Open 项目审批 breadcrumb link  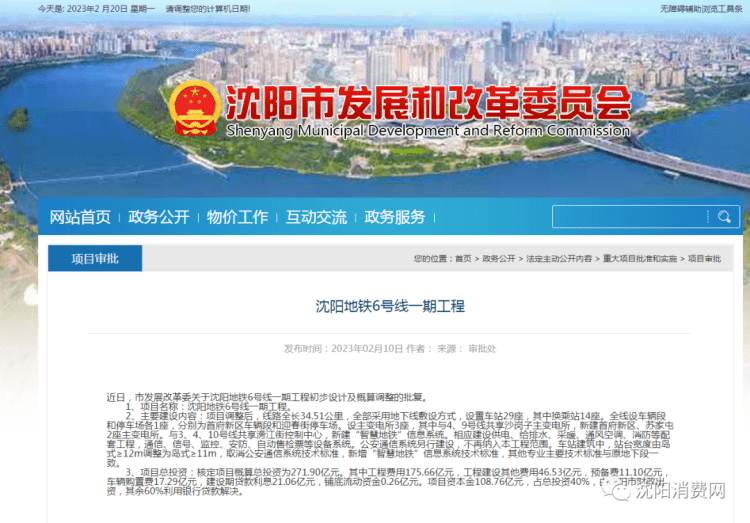(704, 258)
